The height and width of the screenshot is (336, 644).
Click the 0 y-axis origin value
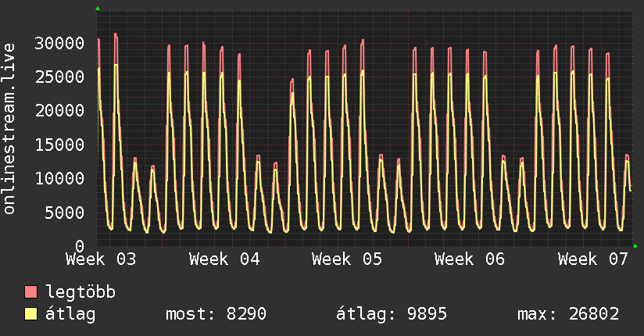point(80,246)
